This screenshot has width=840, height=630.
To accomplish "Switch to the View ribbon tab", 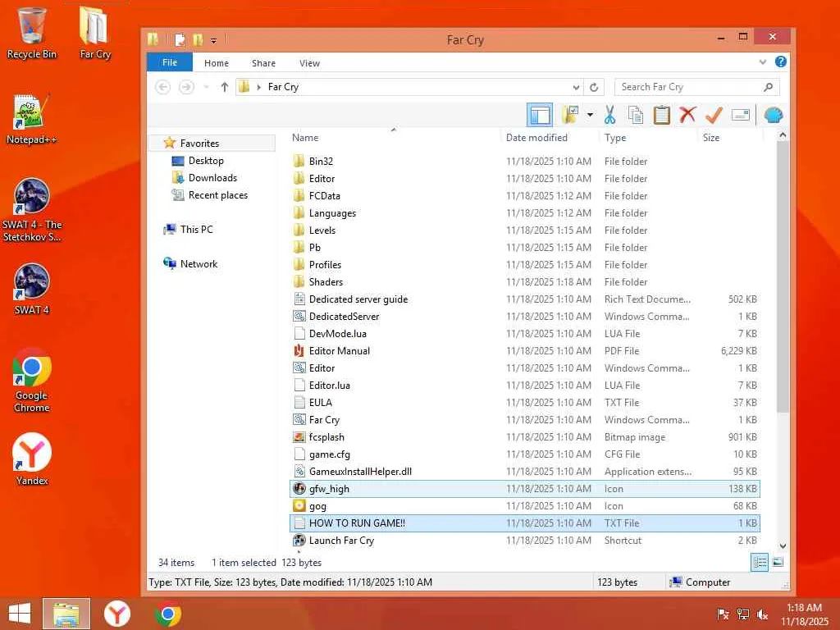I will tap(309, 62).
